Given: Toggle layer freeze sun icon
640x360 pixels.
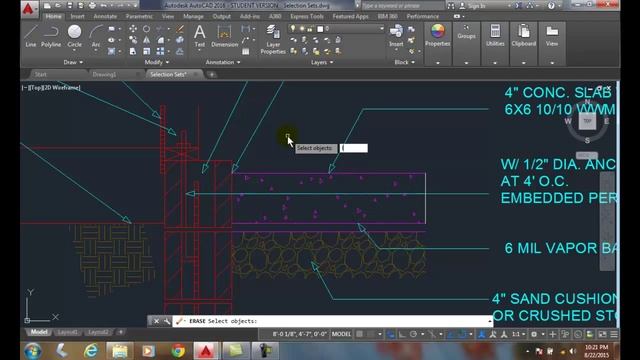Looking at the screenshot, I should point(302,29).
